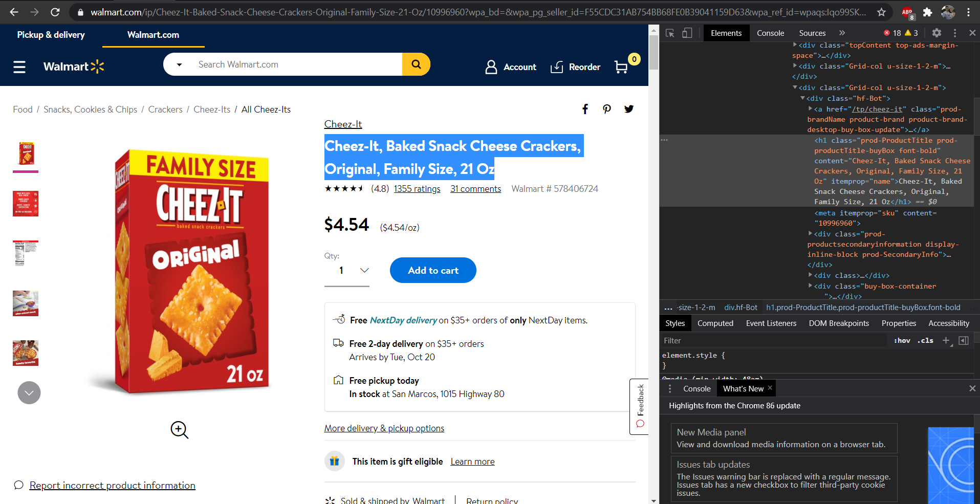
Task: Zoom the product image with magnifier icon
Action: [180, 430]
